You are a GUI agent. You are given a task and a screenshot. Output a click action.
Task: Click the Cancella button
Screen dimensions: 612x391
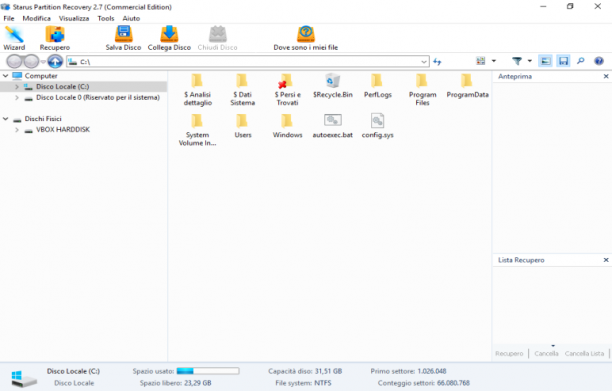[x=546, y=354]
